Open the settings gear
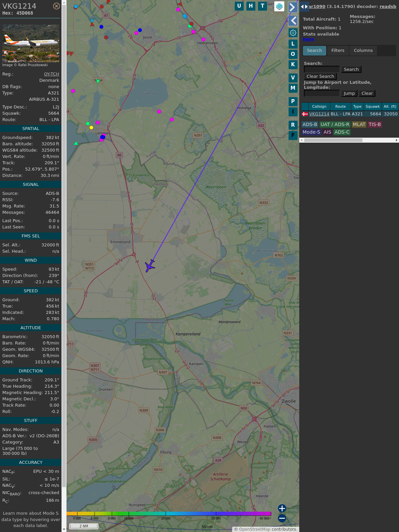399x532 pixels. point(293,33)
